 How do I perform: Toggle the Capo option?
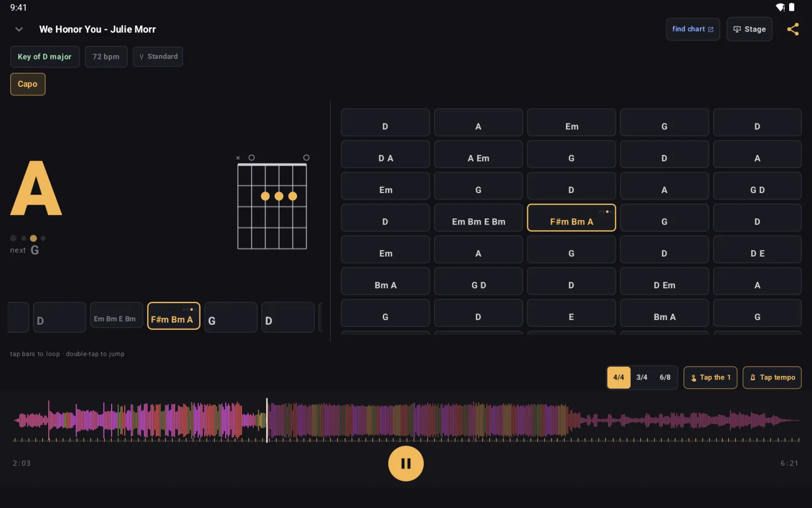coord(28,84)
